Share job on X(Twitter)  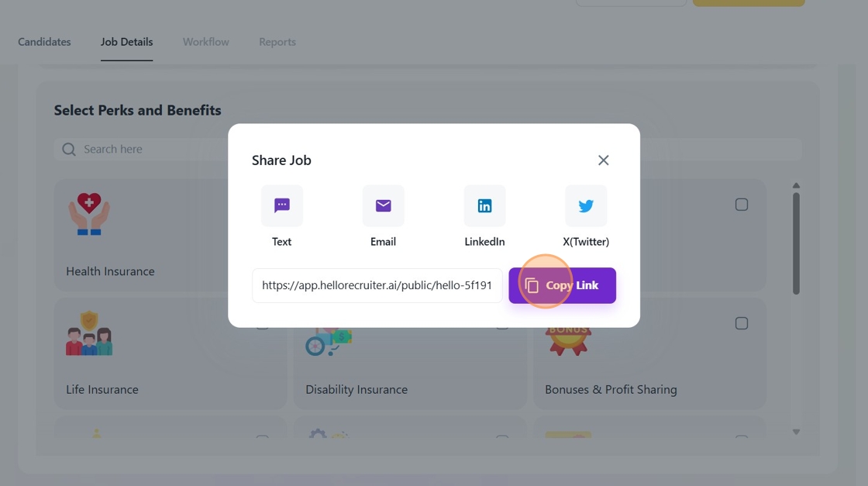pos(586,205)
